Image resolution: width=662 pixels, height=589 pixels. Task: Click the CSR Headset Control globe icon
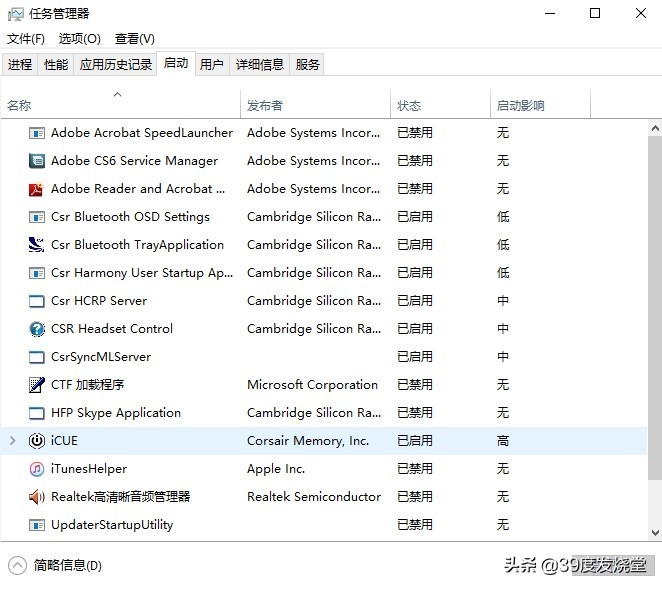(x=37, y=329)
